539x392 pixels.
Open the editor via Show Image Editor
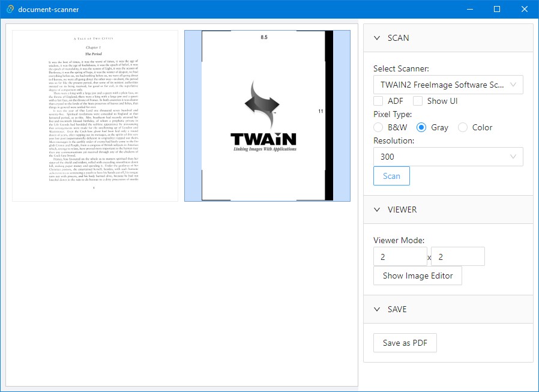click(417, 276)
